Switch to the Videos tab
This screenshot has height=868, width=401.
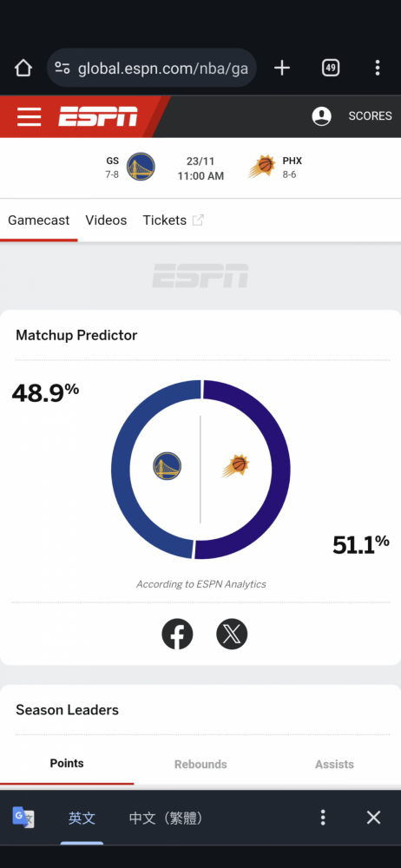pos(106,220)
